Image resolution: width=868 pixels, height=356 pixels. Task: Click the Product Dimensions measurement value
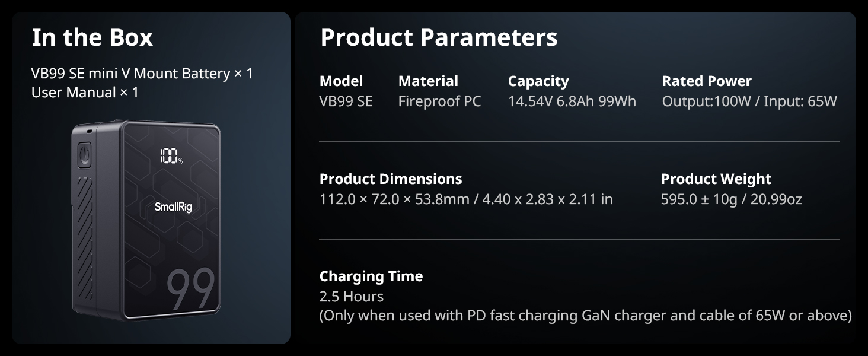(466, 199)
